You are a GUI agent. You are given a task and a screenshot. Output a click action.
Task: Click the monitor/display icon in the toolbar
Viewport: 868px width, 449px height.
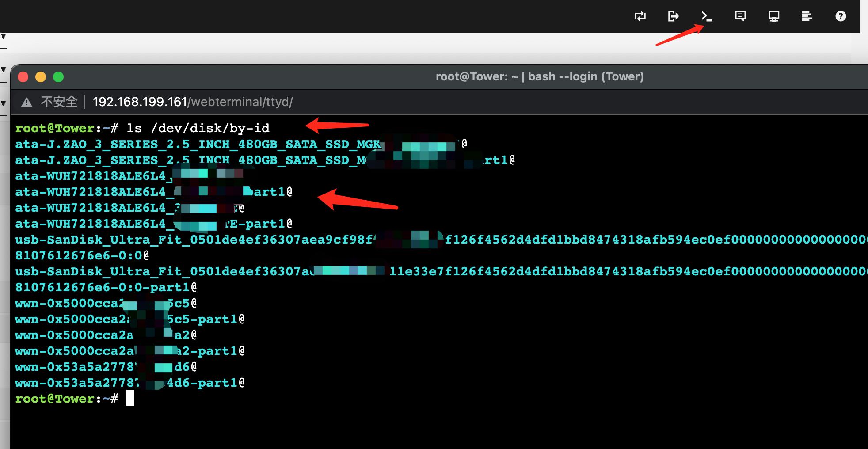tap(773, 16)
